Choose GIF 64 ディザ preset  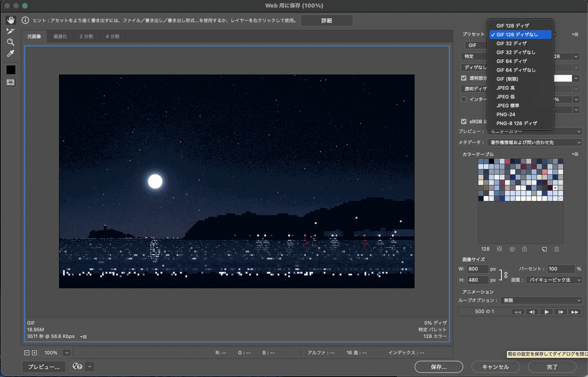click(x=521, y=61)
